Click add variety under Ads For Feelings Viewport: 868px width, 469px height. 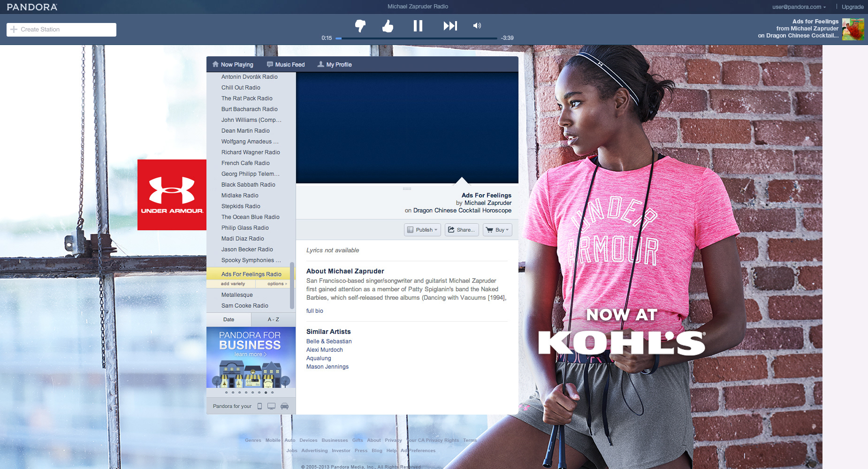coord(233,284)
